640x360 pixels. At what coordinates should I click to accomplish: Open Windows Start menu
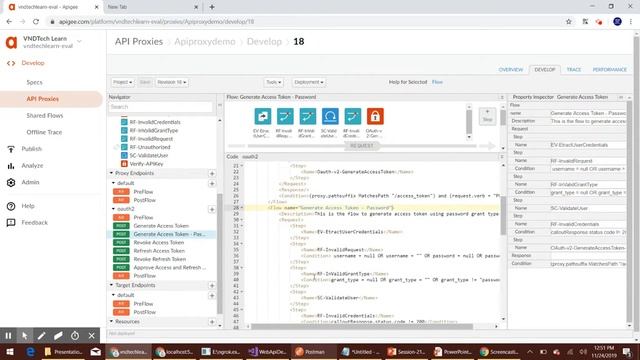10,351
